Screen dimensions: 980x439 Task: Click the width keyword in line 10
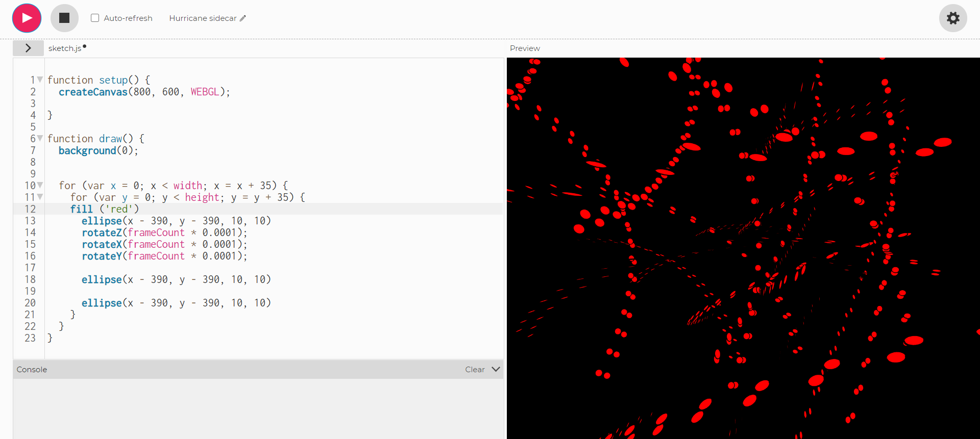187,186
